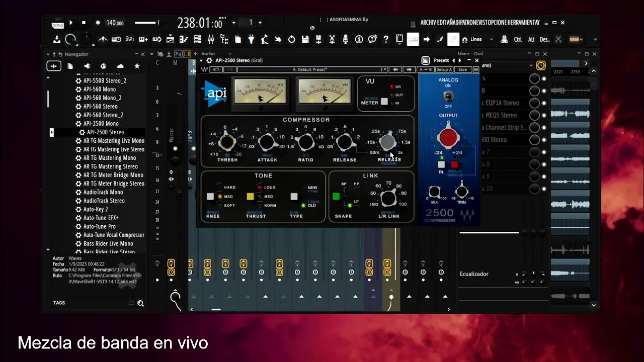Viewport: 644px width, 362px height.
Task: Toggle the VU METER source button
Action: pyautogui.click(x=384, y=102)
